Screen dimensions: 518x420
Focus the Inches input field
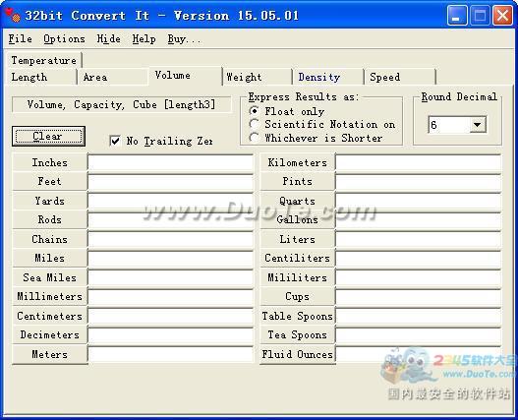click(x=171, y=162)
